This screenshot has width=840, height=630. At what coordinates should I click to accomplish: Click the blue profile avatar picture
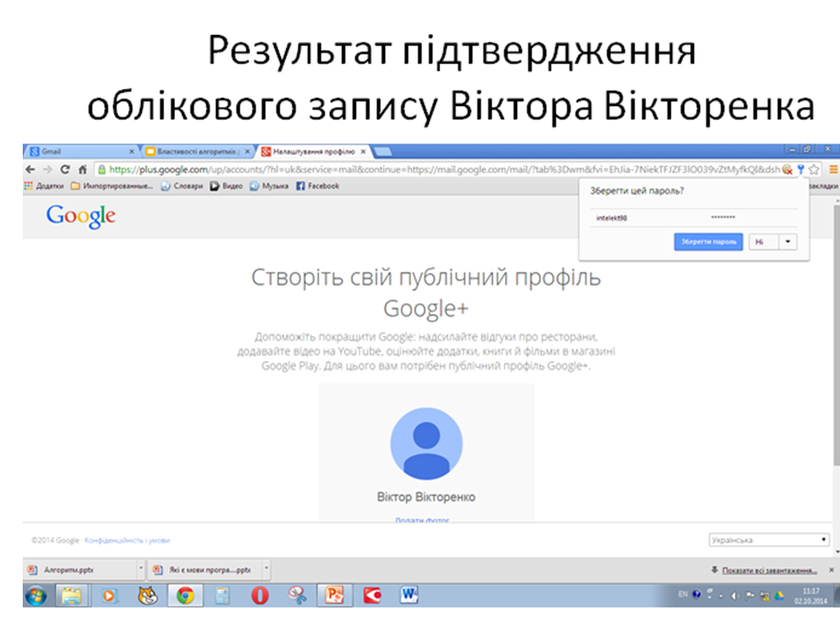point(426,444)
